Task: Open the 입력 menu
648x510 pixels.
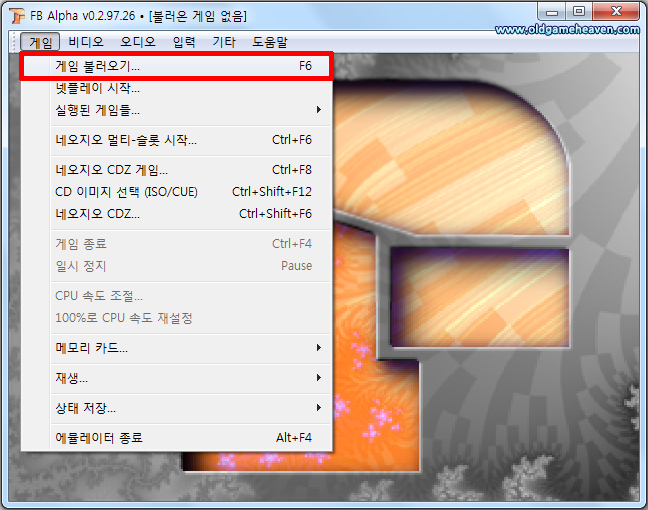Action: click(x=184, y=42)
